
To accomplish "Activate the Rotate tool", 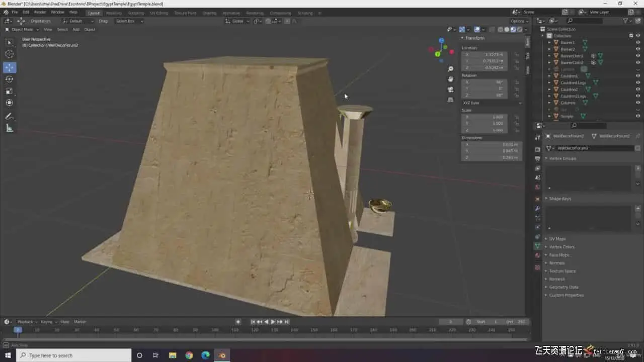I will (x=10, y=79).
